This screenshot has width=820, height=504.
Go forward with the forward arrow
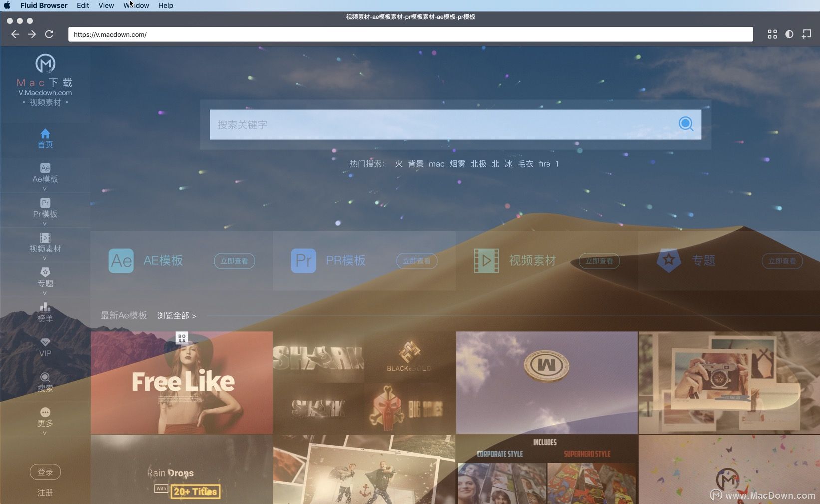(32, 34)
